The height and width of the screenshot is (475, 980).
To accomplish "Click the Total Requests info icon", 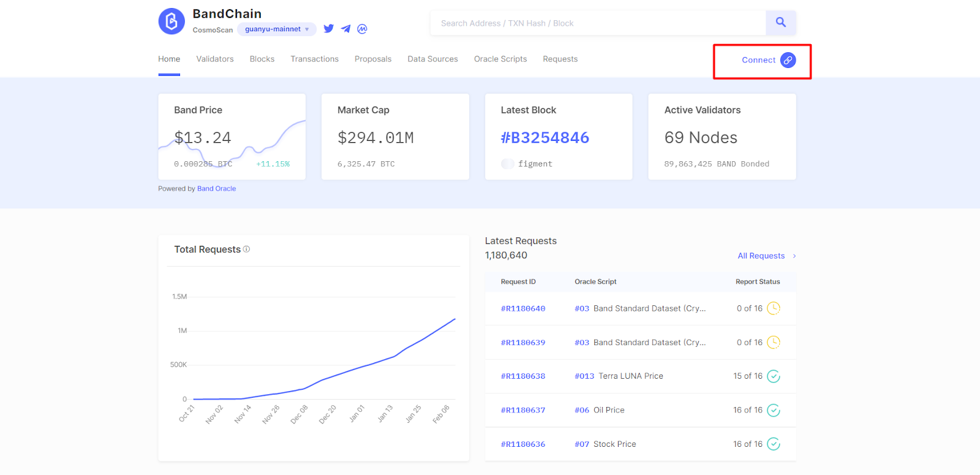I will [246, 249].
